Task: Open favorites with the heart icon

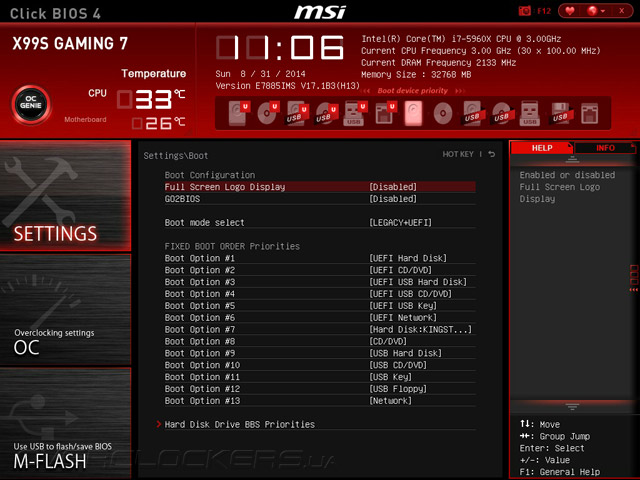Action: pyautogui.click(x=570, y=11)
